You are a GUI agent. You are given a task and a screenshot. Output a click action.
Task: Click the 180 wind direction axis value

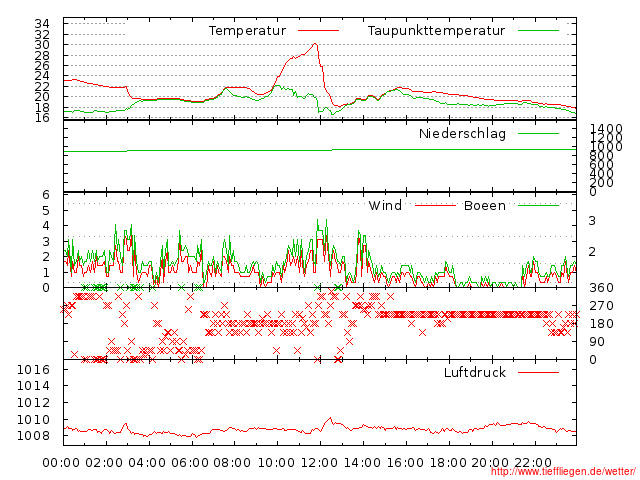(x=601, y=324)
